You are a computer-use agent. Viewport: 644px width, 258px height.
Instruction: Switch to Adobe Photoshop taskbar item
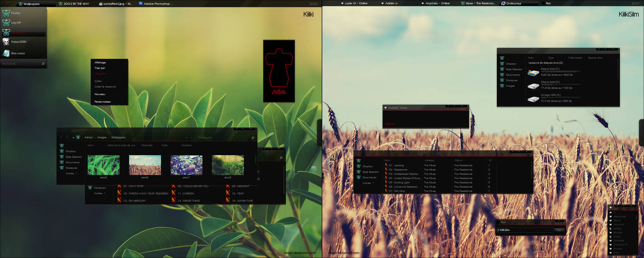[x=155, y=4]
